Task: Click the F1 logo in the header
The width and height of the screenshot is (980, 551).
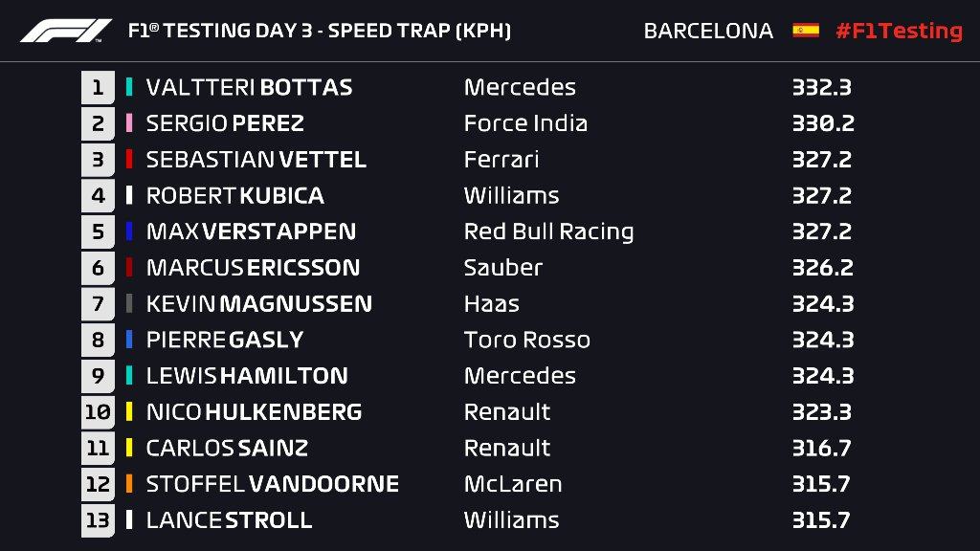Action: (66, 31)
